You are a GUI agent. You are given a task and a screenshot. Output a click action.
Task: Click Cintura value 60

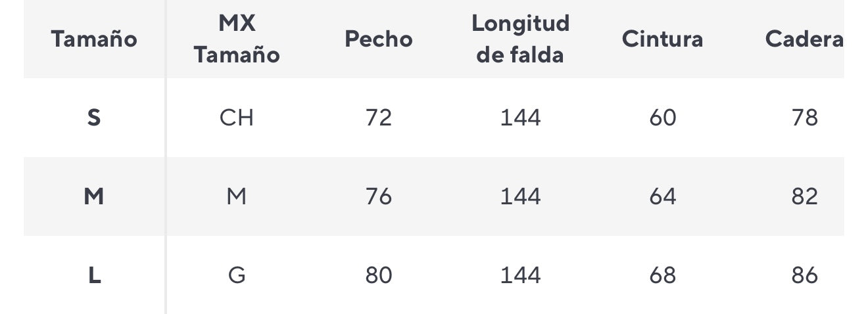point(662,118)
